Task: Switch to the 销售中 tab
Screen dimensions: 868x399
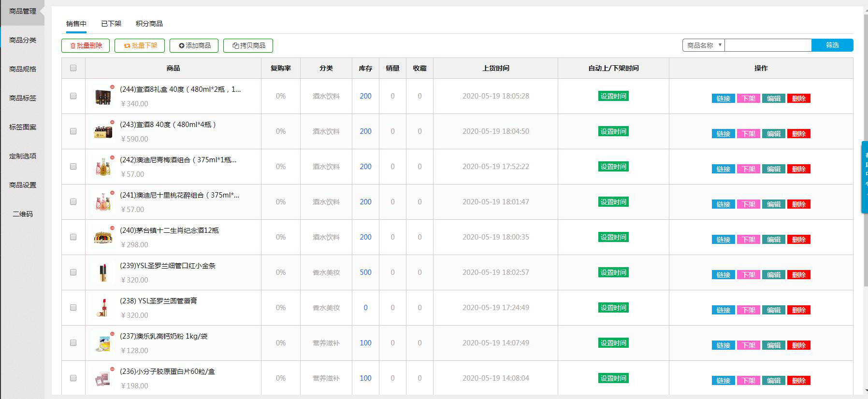Action: click(x=76, y=24)
